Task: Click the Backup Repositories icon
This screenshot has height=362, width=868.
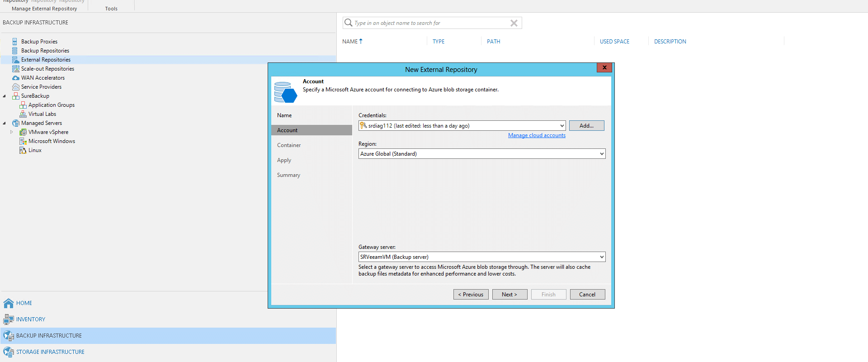Action: 15,51
